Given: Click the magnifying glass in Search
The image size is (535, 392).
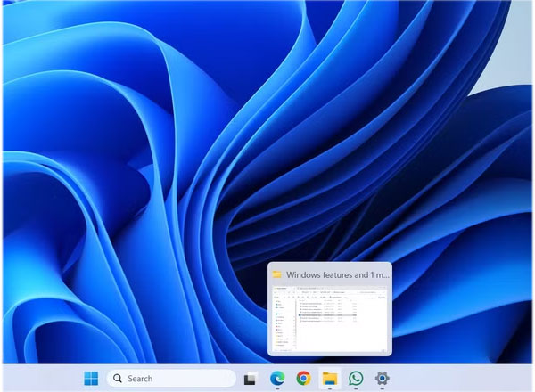Looking at the screenshot, I should click(x=118, y=379).
